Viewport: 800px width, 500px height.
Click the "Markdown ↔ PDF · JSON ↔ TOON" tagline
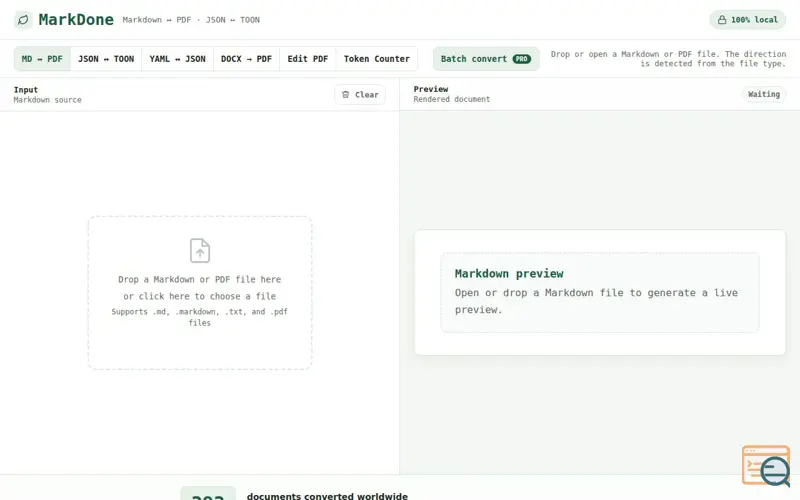(191, 20)
